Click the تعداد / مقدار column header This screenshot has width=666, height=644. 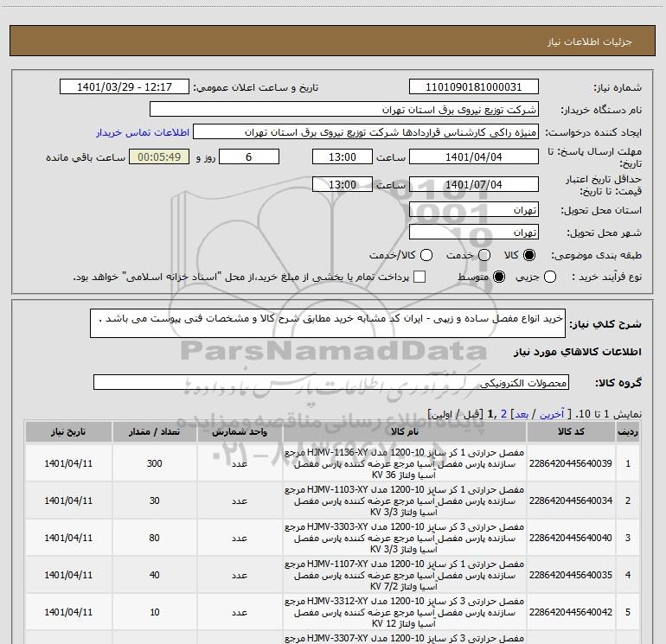[x=154, y=431]
